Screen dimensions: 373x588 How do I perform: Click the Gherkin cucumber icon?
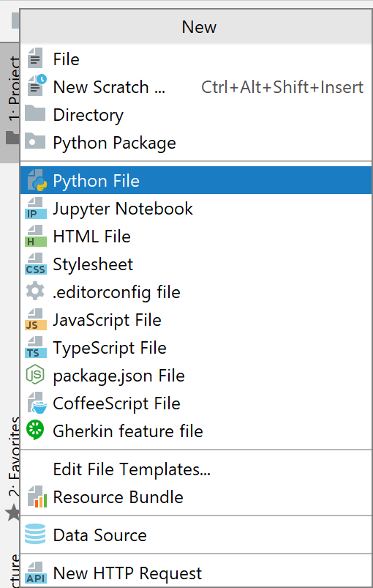point(35,430)
